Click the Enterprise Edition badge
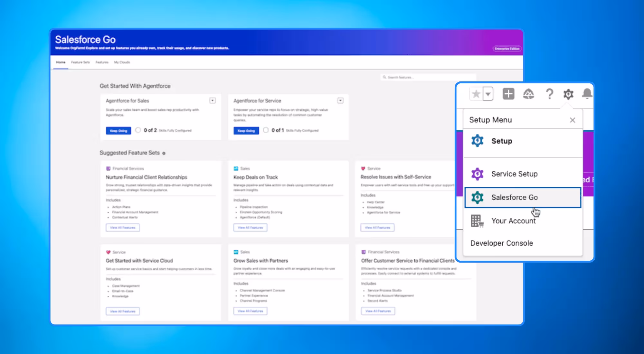This screenshot has height=354, width=644. 507,49
